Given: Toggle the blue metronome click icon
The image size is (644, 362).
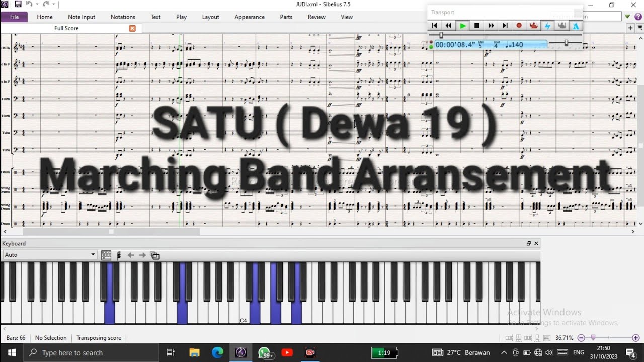Looking at the screenshot, I should [x=576, y=26].
